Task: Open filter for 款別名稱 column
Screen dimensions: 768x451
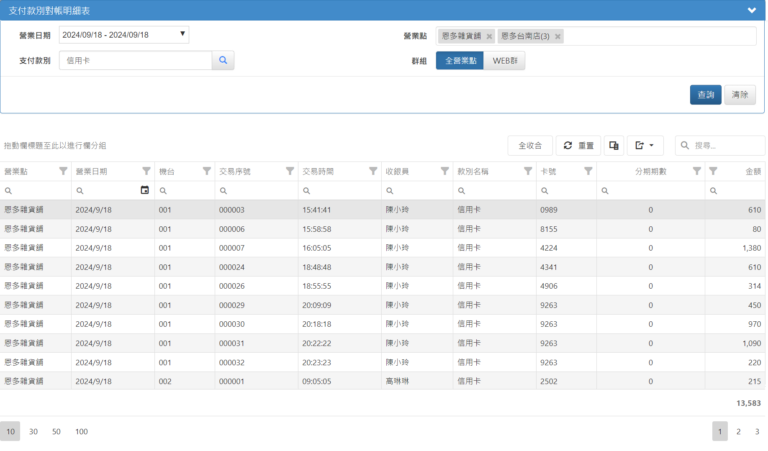Action: [528, 171]
